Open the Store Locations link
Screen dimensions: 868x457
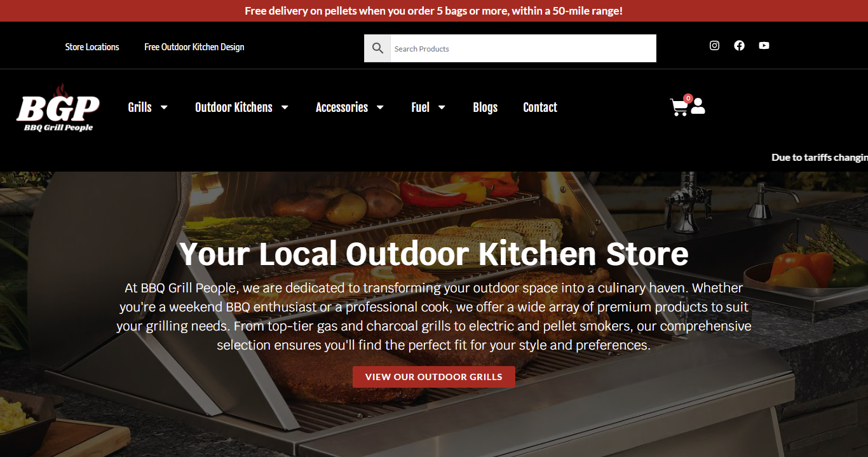92,47
